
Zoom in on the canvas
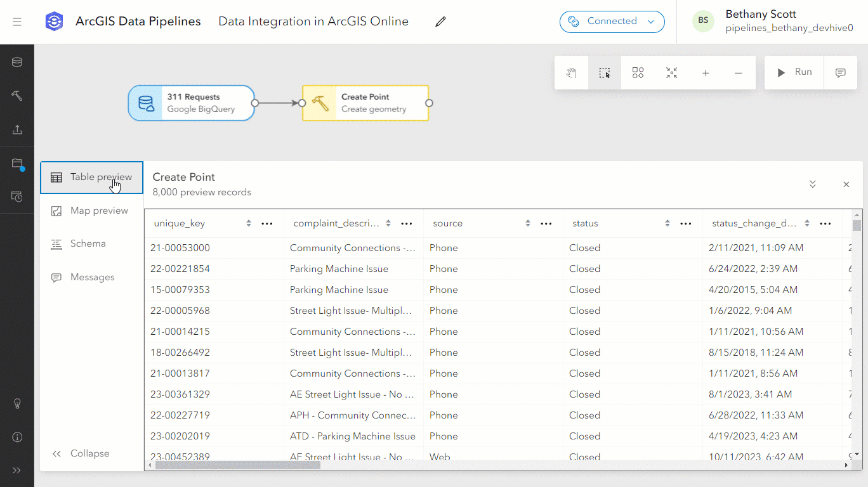tap(706, 73)
